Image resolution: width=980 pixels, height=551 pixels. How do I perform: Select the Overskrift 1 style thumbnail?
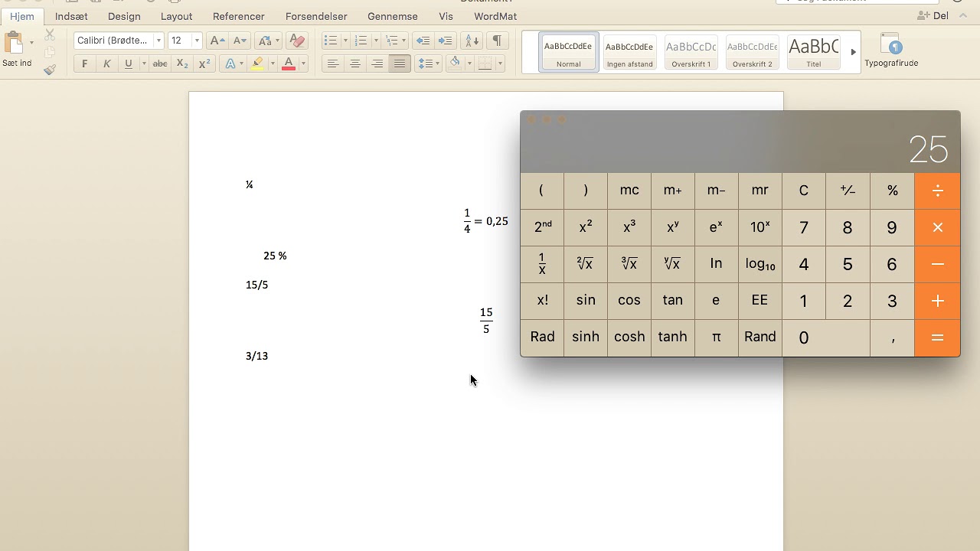click(x=691, y=52)
